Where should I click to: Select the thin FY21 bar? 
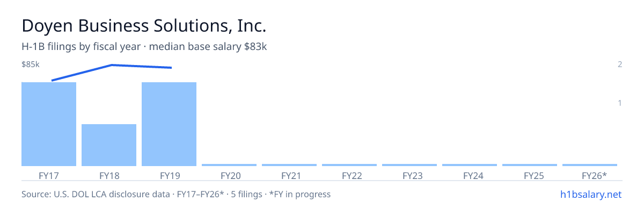289,165
